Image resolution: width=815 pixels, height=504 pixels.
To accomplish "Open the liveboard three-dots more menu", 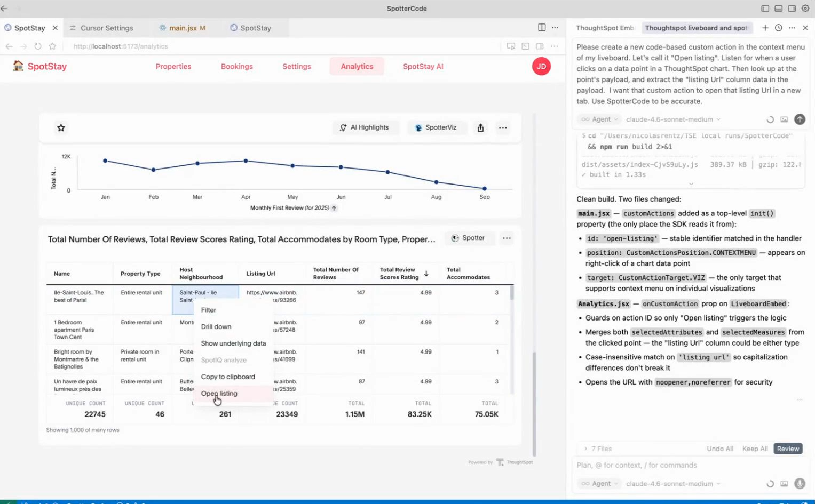I will click(503, 128).
